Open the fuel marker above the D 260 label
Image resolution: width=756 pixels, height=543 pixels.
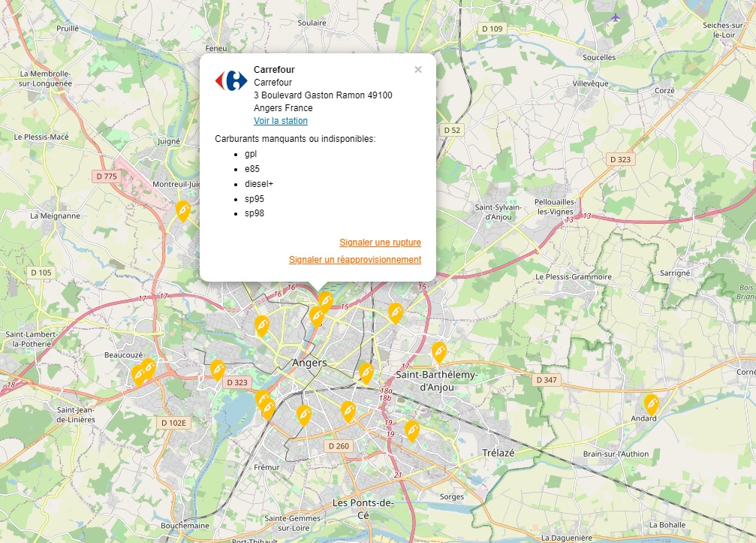(x=348, y=410)
